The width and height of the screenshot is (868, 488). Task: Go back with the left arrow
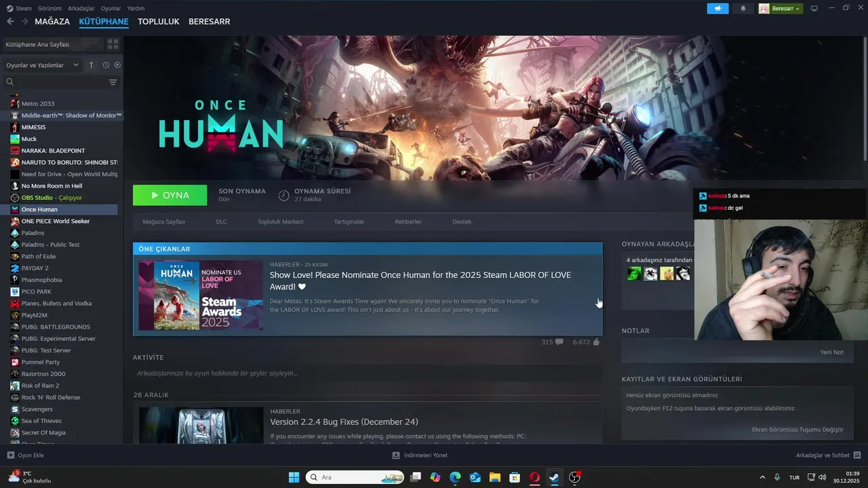pyautogui.click(x=10, y=22)
